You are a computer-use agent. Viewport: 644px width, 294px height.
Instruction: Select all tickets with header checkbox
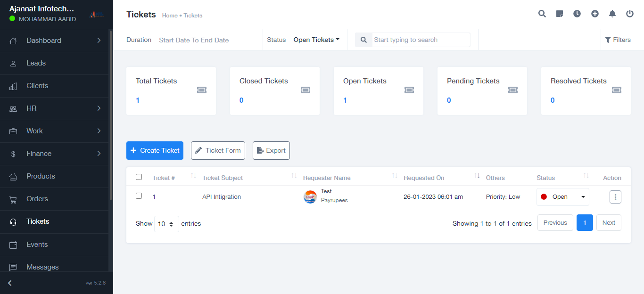point(139,177)
